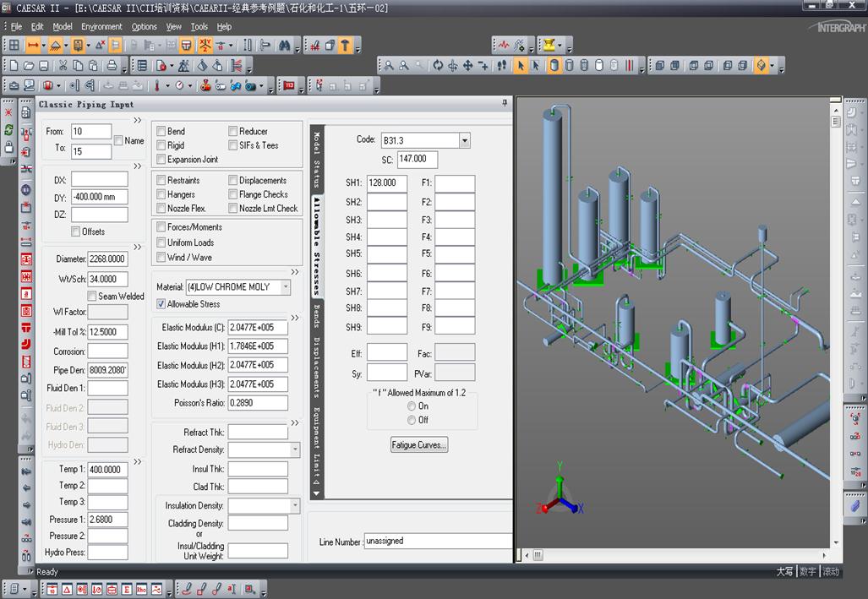
Task: Open the Help menu
Action: coord(224,26)
